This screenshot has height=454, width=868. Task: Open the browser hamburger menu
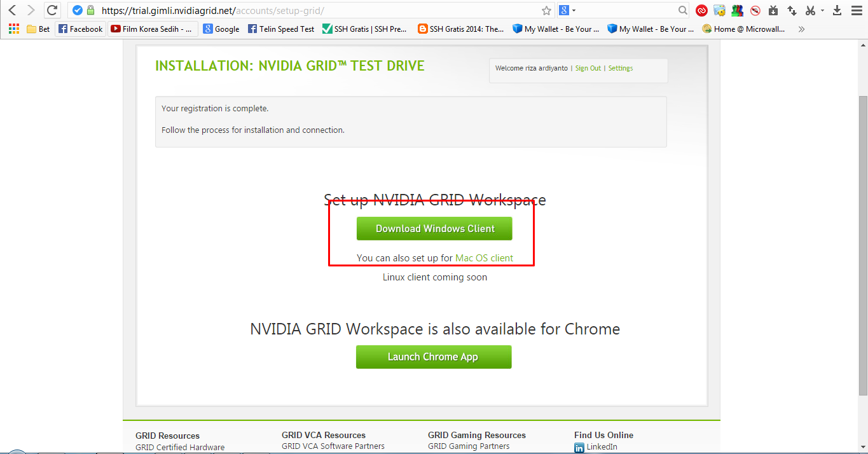tap(855, 10)
